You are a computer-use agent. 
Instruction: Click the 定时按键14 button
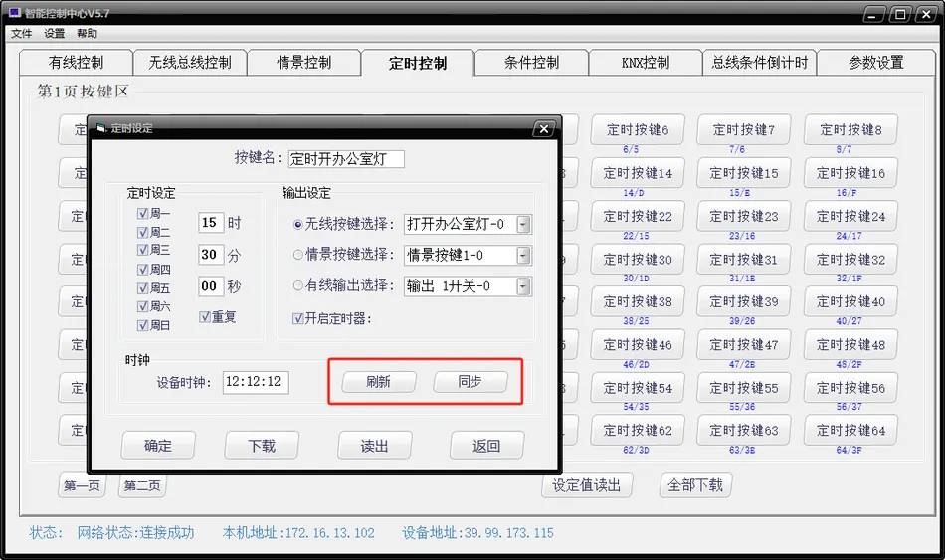tap(638, 173)
